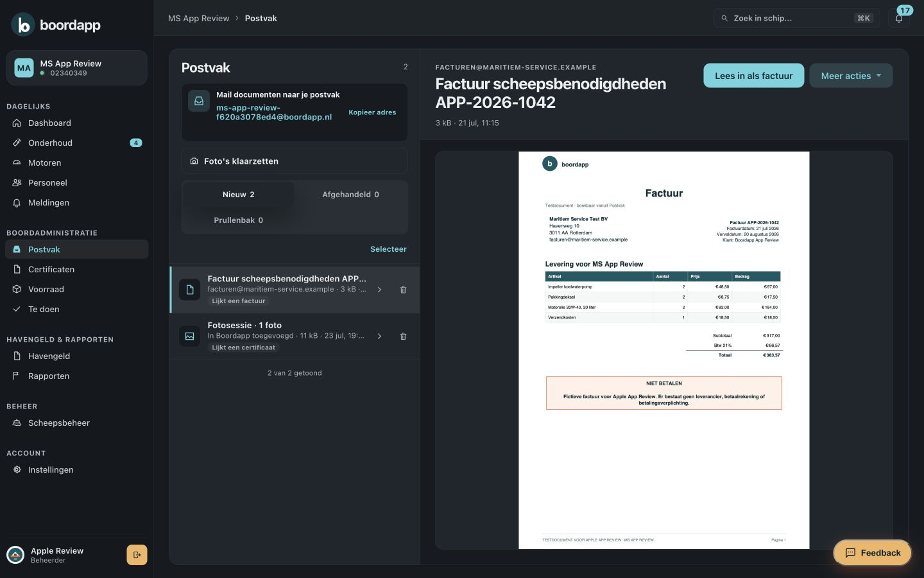Click the document icon of the Factuur item
The width and height of the screenshot is (924, 578).
click(x=189, y=290)
